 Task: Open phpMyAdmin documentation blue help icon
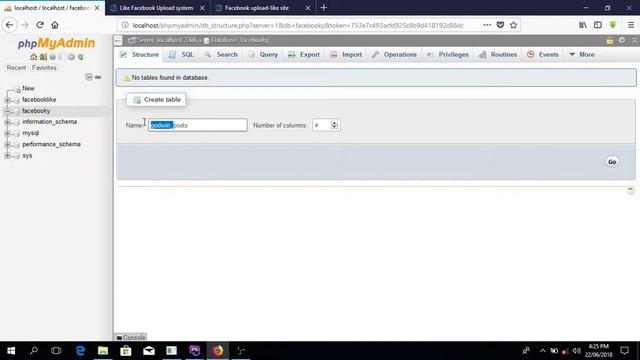tap(53, 57)
